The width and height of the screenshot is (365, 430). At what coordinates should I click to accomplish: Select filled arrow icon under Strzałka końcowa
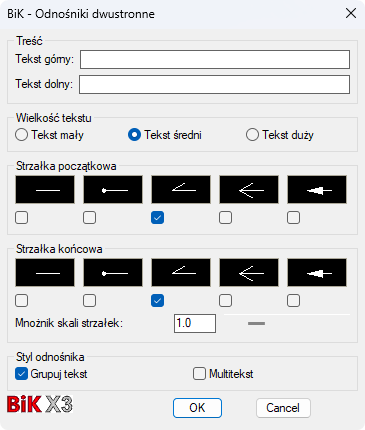point(317,273)
